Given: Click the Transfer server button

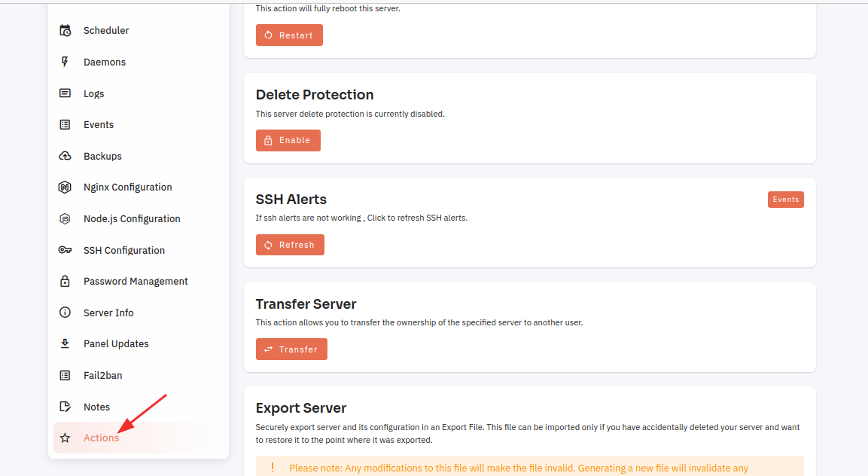Looking at the screenshot, I should (x=291, y=349).
